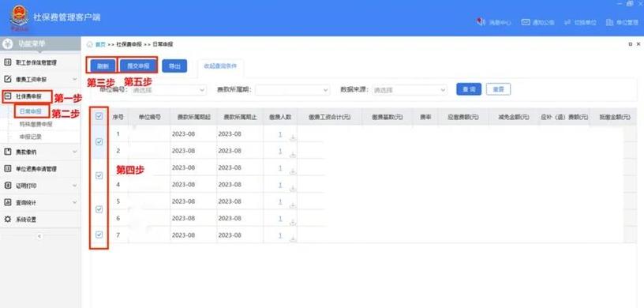644x308 pixels.
Task: Click the 查询 button
Action: click(469, 89)
